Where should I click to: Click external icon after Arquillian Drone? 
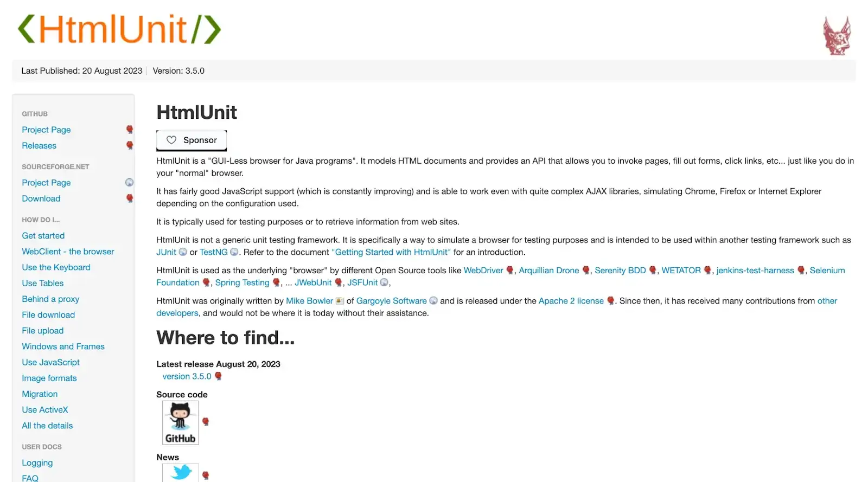[x=586, y=271]
